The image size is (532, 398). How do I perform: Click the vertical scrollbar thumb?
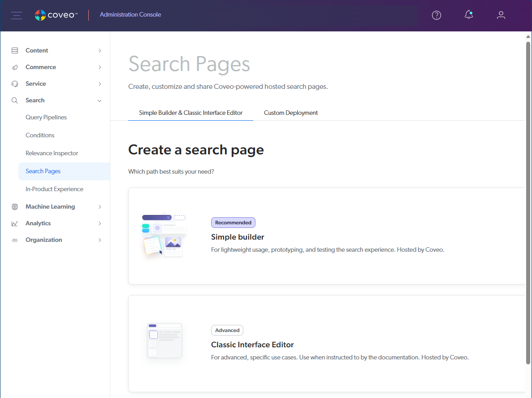coord(528,203)
